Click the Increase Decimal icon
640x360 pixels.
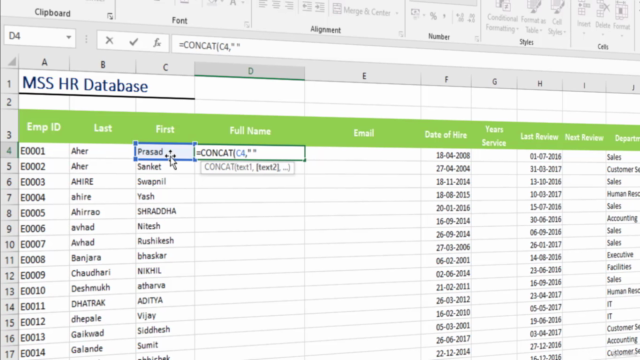point(460,17)
